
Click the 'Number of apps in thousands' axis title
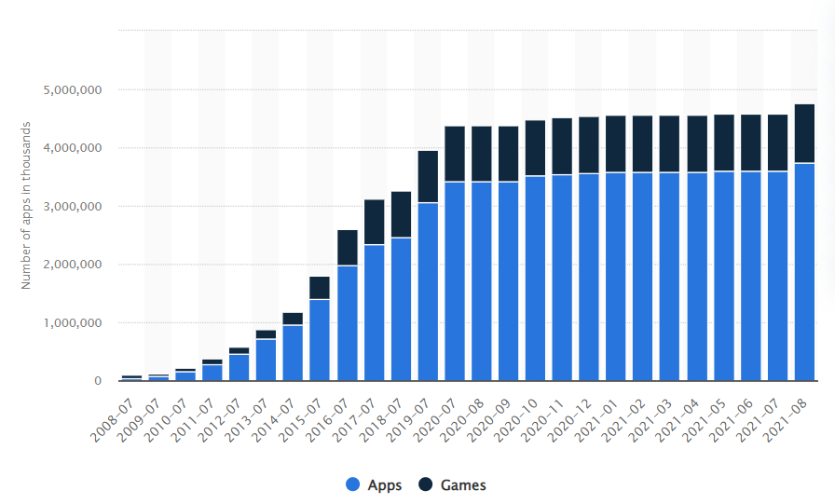click(26, 205)
